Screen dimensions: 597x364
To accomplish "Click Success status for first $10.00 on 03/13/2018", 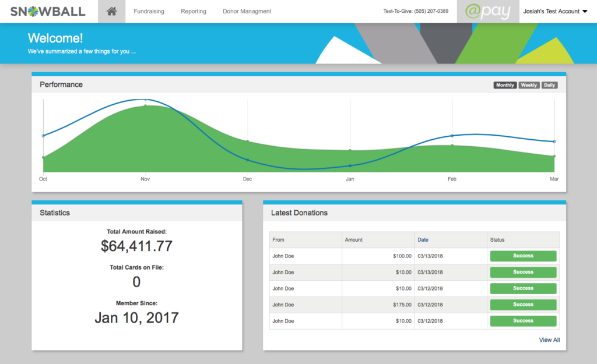I will [x=523, y=273].
